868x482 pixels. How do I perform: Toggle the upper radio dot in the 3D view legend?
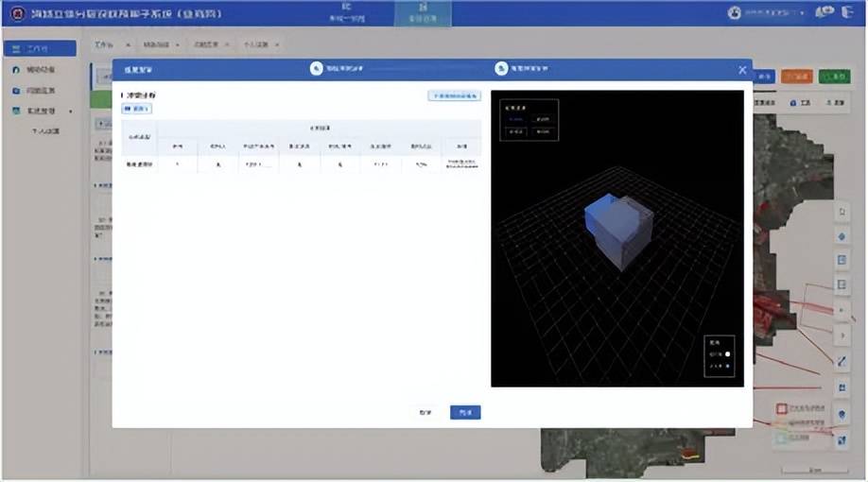point(727,353)
